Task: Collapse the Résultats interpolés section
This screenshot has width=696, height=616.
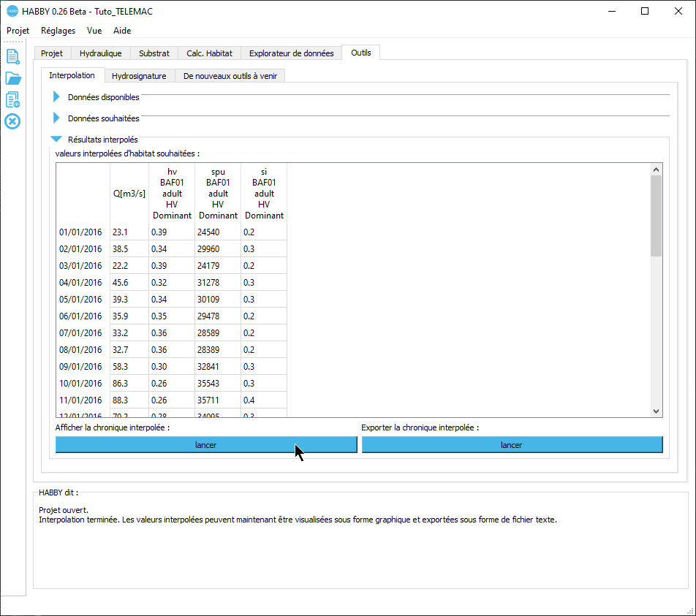Action: [56, 139]
